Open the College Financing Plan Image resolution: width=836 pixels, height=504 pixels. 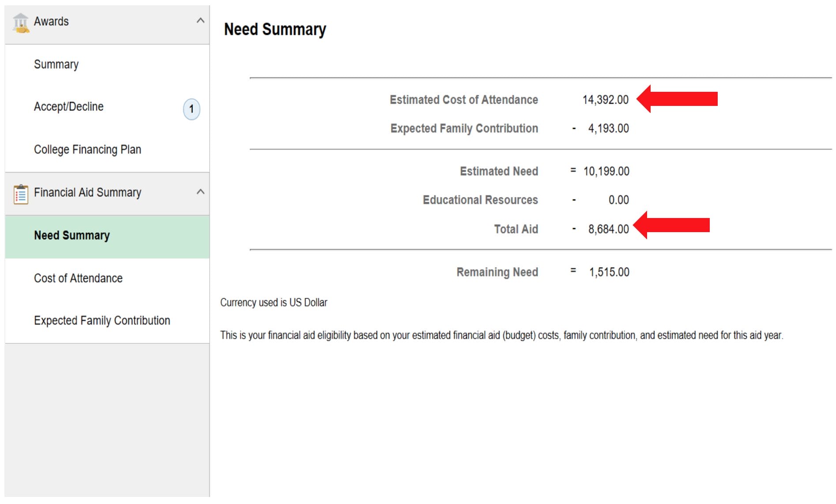(87, 150)
